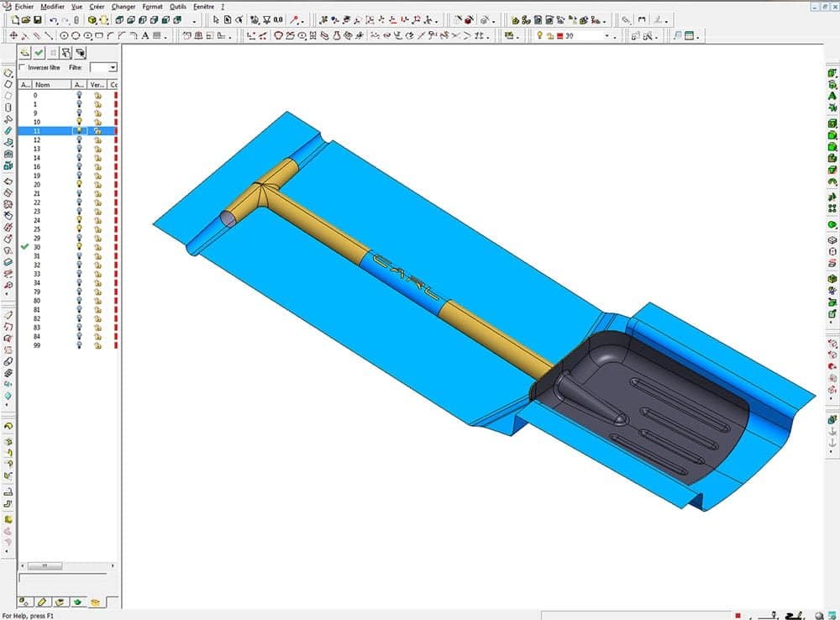Toggle lock icon for layer 30
840x620 pixels.
[x=97, y=247]
